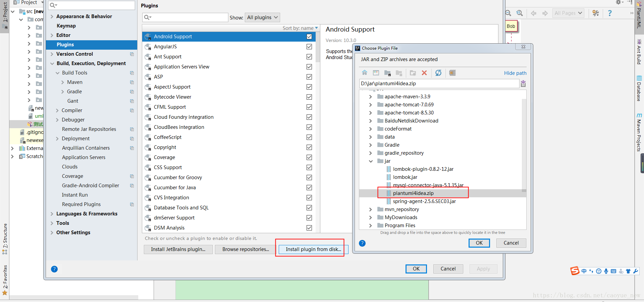Click the plugin file path input field
This screenshot has height=302, width=644.
tap(439, 84)
